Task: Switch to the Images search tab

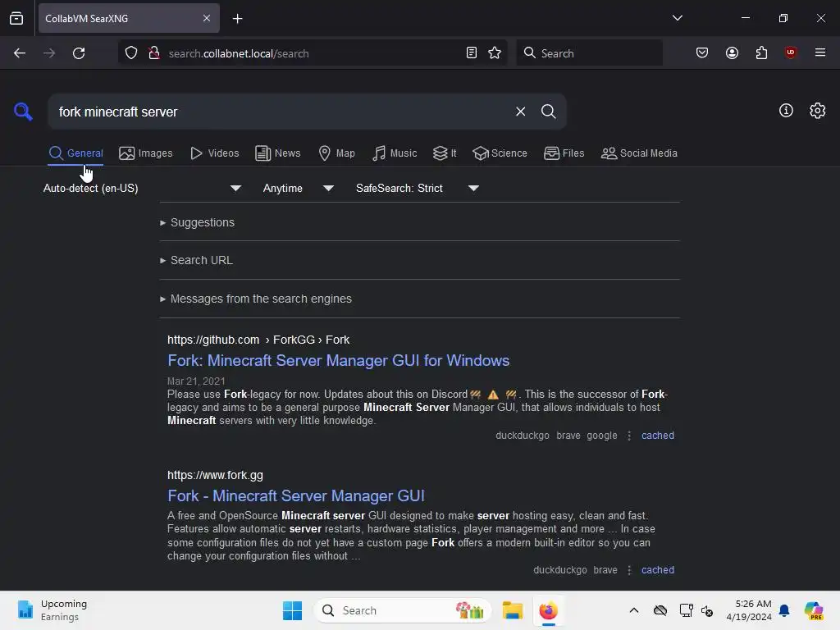Action: click(x=146, y=153)
